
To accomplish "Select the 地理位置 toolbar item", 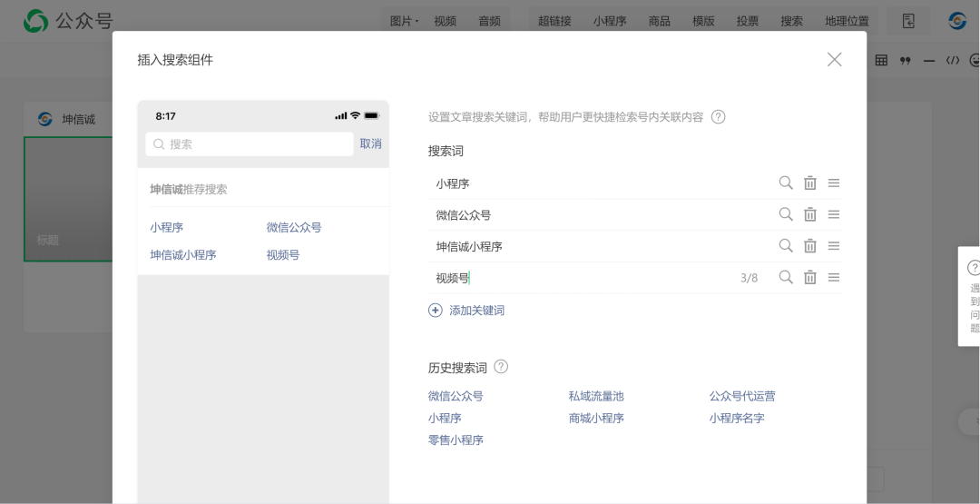I will (847, 21).
